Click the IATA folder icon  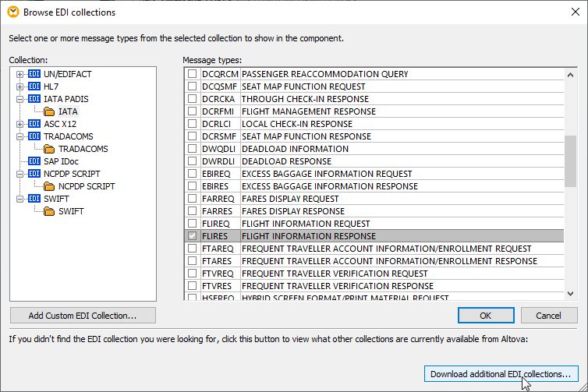point(49,111)
